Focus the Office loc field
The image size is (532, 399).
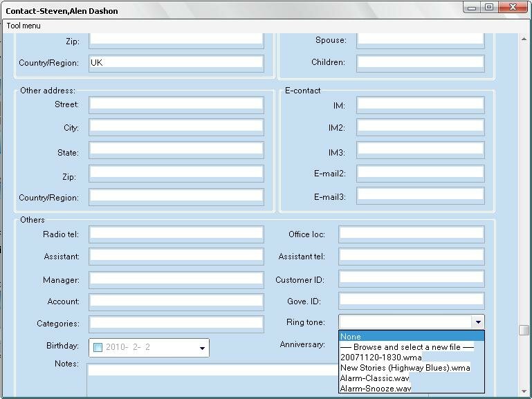411,234
